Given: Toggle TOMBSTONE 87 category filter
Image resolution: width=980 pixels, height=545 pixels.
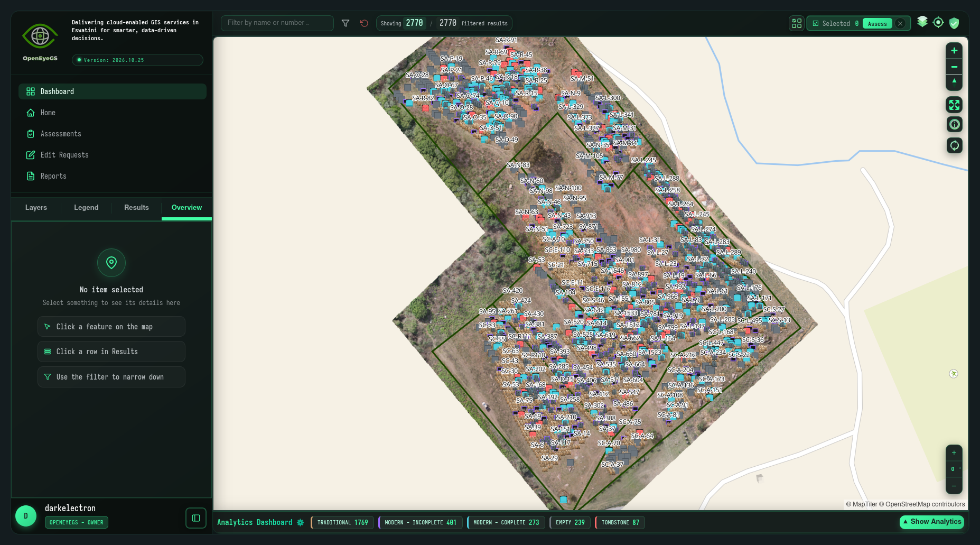Looking at the screenshot, I should coord(620,522).
